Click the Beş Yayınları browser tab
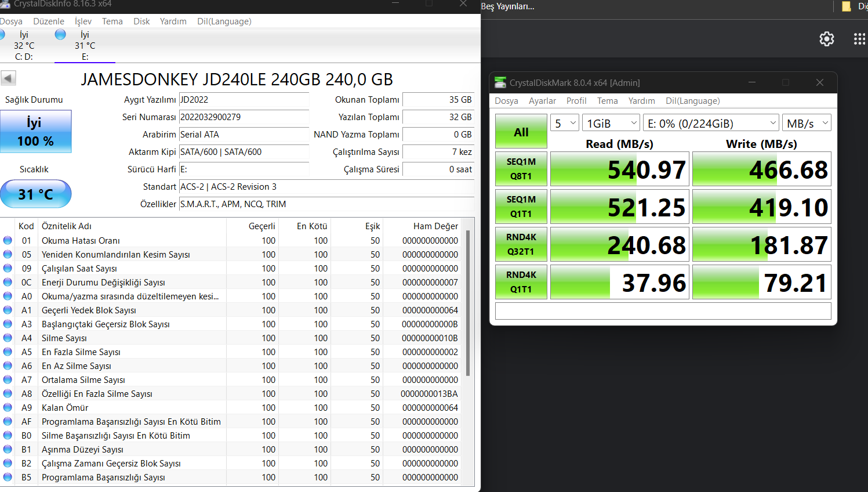The width and height of the screenshot is (868, 492). coord(507,7)
